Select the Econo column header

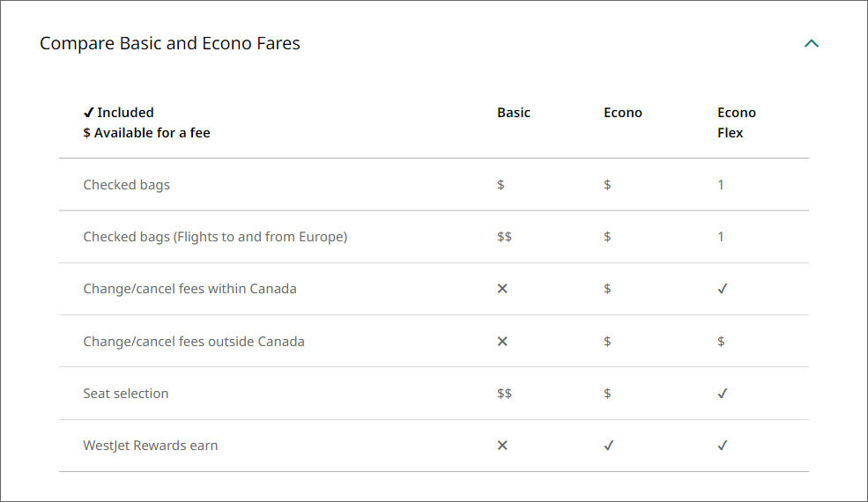(623, 113)
